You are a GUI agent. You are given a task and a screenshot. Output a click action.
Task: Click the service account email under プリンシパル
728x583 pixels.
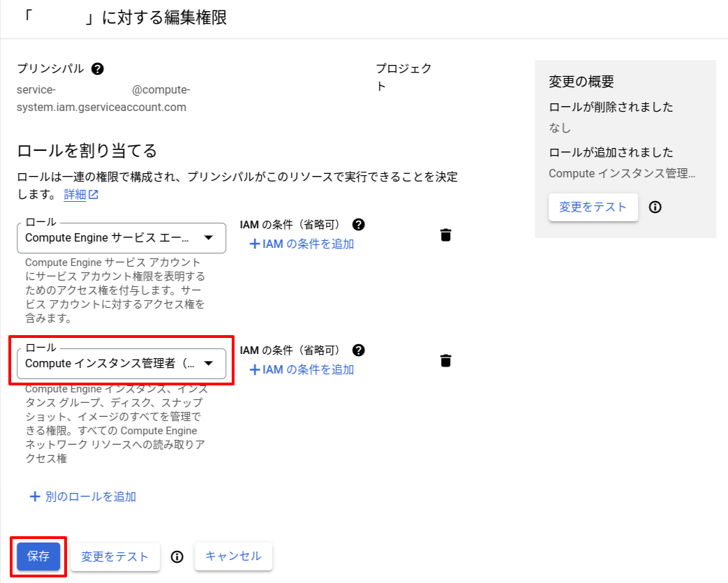(x=103, y=98)
